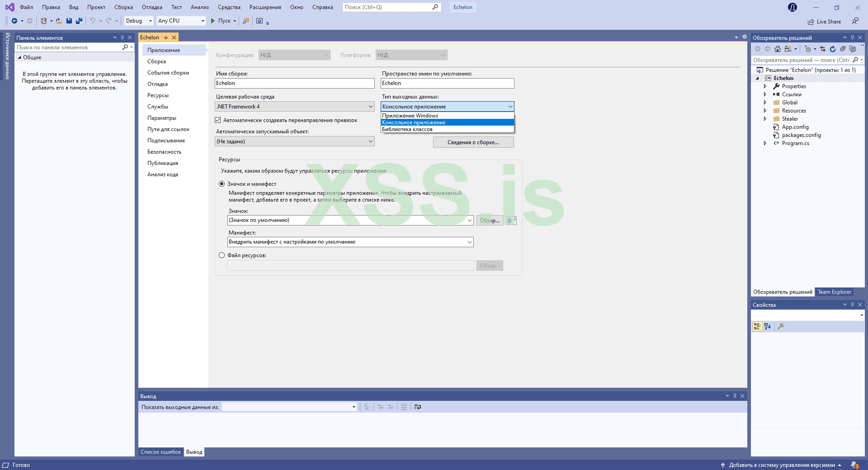The width and height of the screenshot is (868, 470).
Task: Select App.config in Solution Explorer
Action: tap(795, 127)
